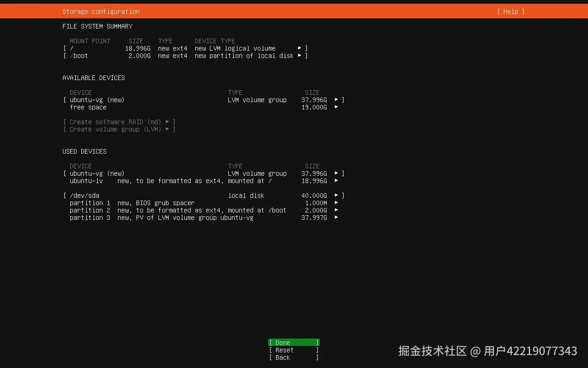The image size is (588, 368).
Task: Confirm storage layout with Done
Action: [x=294, y=343]
